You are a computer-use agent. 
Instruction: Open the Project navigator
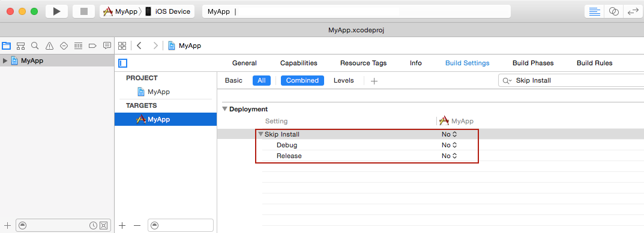6,46
